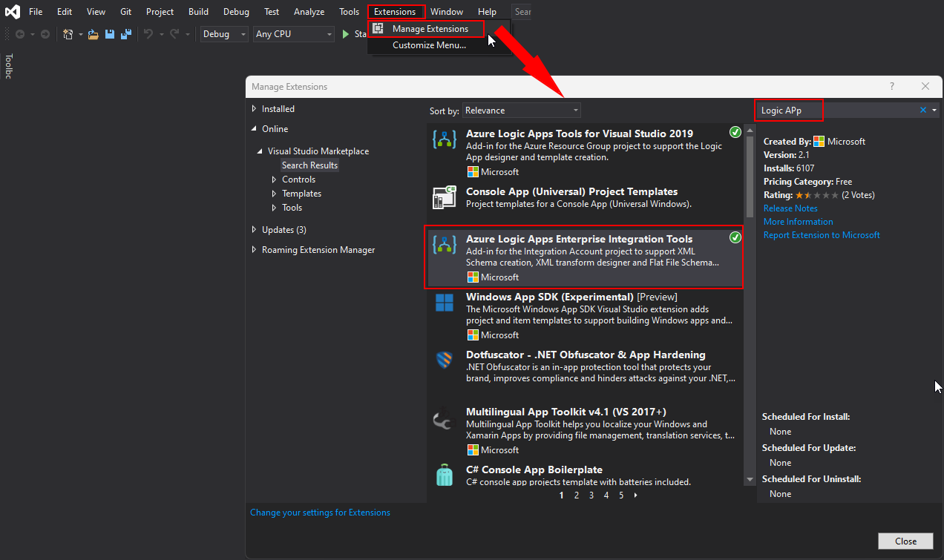Click the help question mark in dialog
This screenshot has width=944, height=560.
click(x=892, y=87)
